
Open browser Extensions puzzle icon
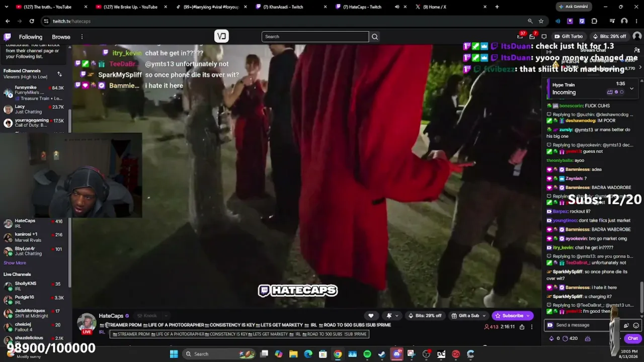point(594,21)
